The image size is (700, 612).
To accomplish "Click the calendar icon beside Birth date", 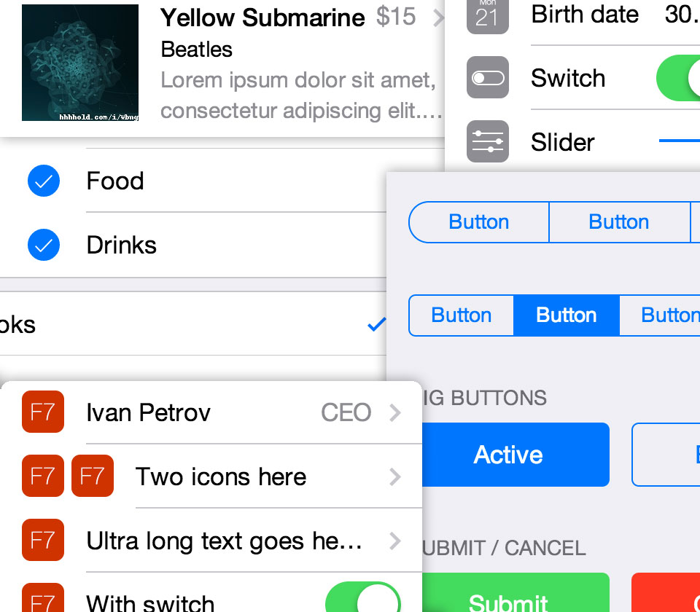I will click(487, 15).
